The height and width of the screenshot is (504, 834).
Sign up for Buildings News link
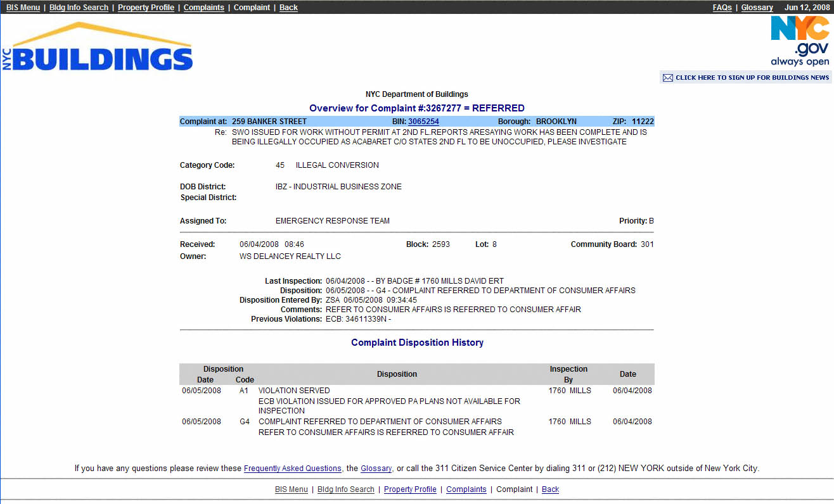(752, 78)
